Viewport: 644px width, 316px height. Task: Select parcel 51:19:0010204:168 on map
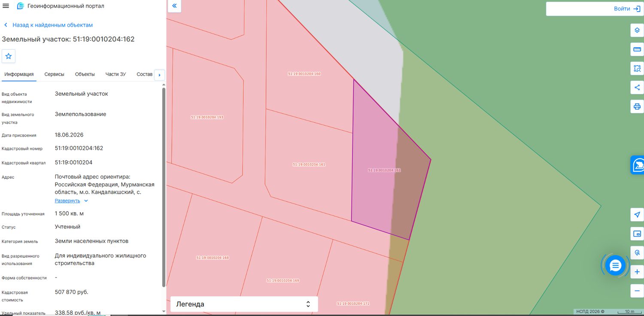point(213,258)
